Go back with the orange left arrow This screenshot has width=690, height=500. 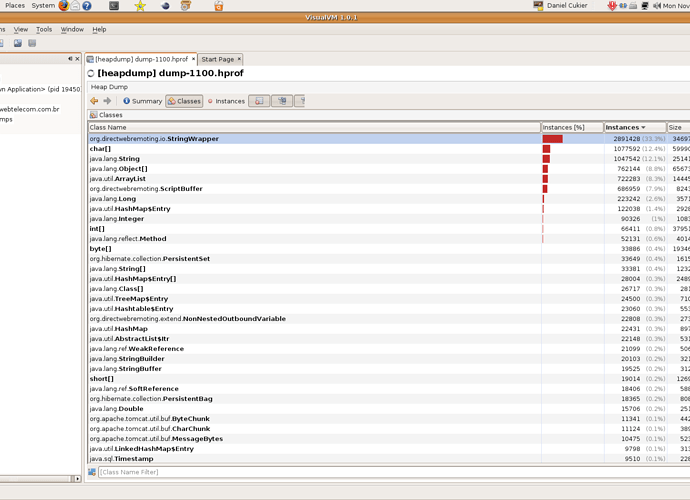coord(94,101)
